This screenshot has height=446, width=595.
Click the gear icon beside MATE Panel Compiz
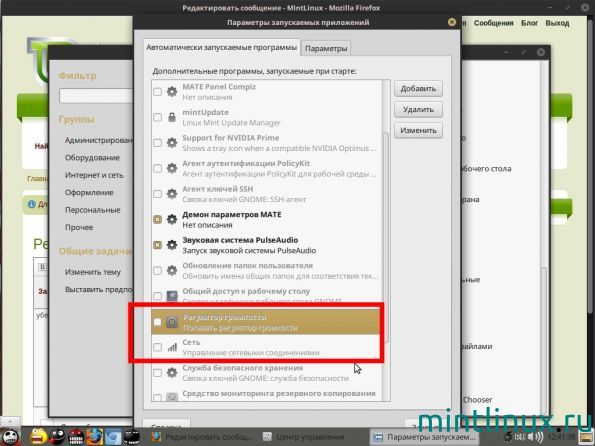pyautogui.click(x=172, y=91)
